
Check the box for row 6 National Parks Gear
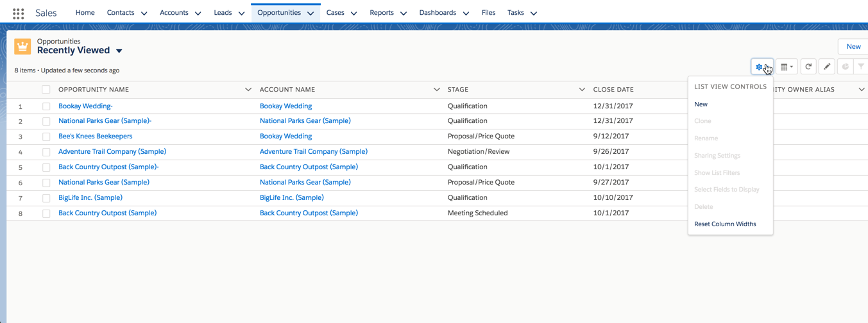46,183
